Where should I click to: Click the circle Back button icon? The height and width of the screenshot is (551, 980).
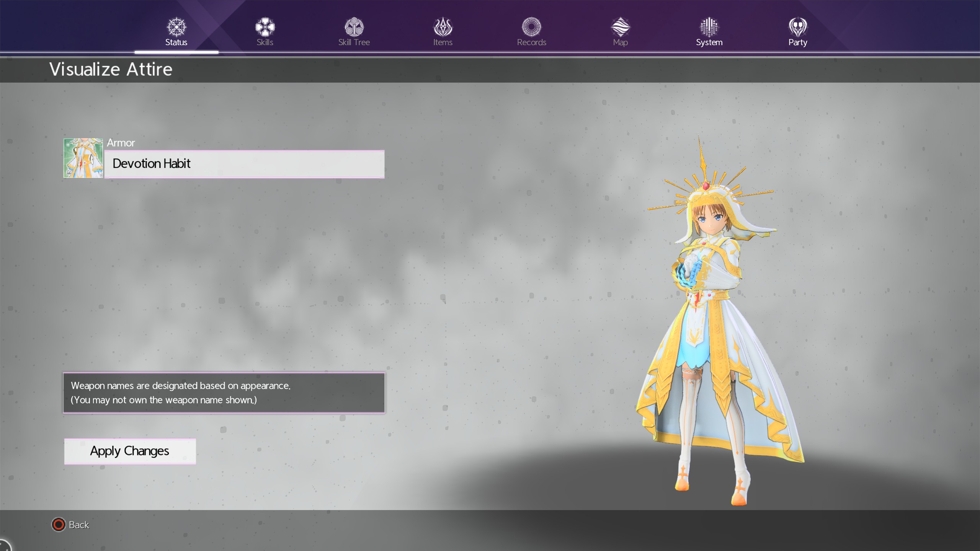(59, 525)
